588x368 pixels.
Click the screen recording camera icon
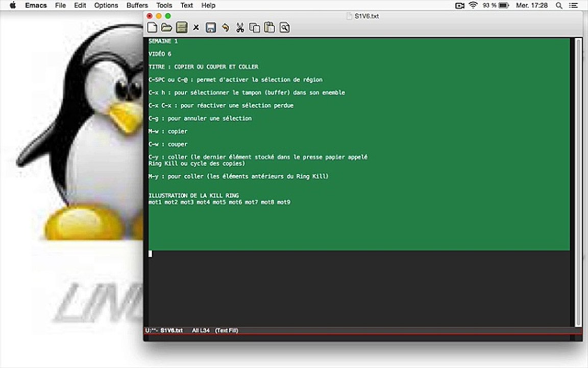460,5
